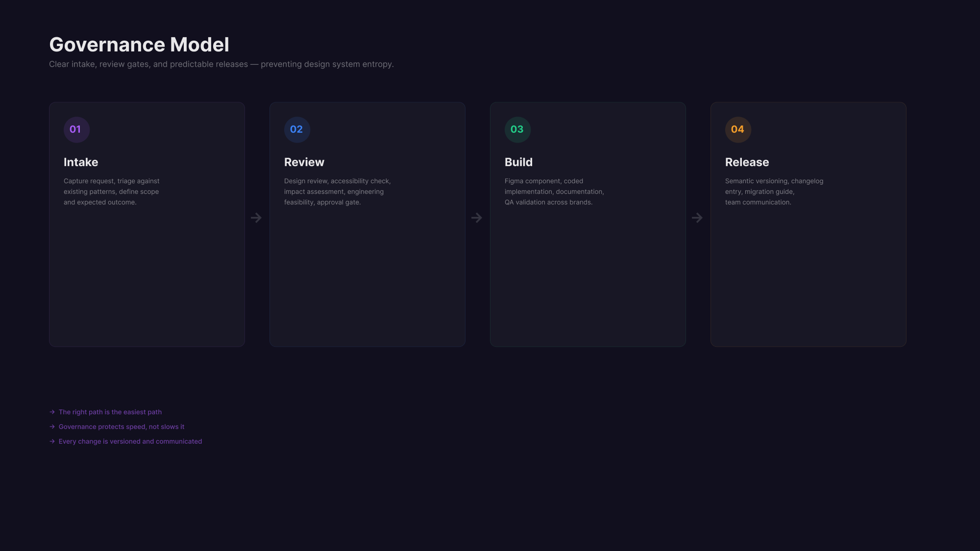Click the orange 04 step badge
This screenshot has width=980, height=551.
[738, 130]
